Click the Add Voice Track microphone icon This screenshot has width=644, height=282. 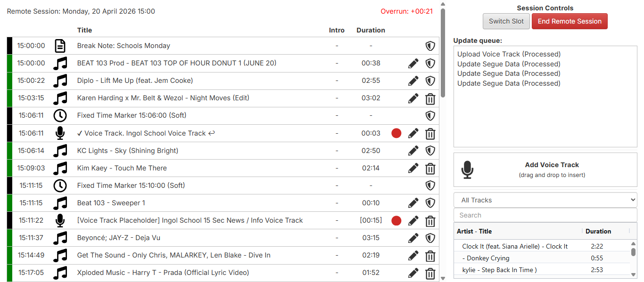tap(467, 169)
